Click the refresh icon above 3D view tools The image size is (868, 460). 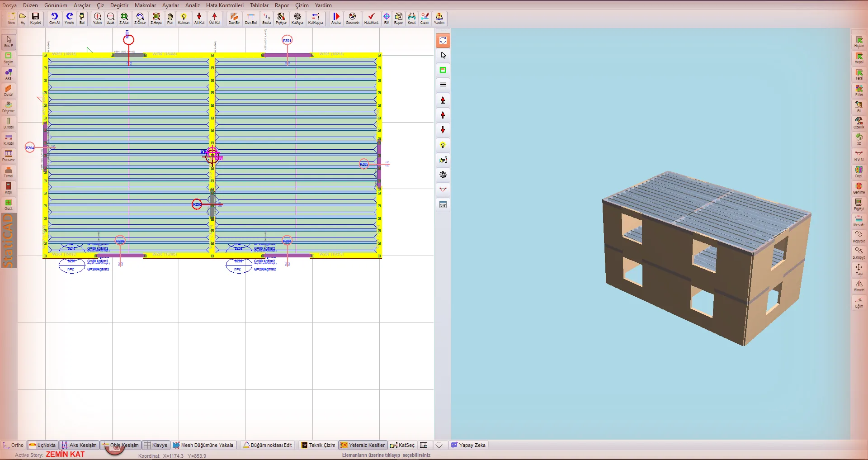tap(443, 40)
